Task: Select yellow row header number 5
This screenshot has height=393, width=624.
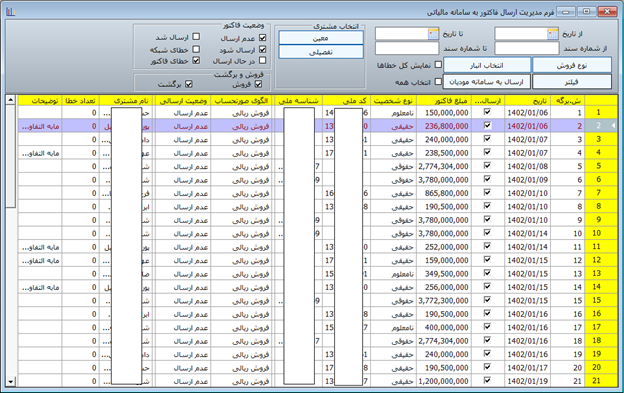Action: click(601, 166)
